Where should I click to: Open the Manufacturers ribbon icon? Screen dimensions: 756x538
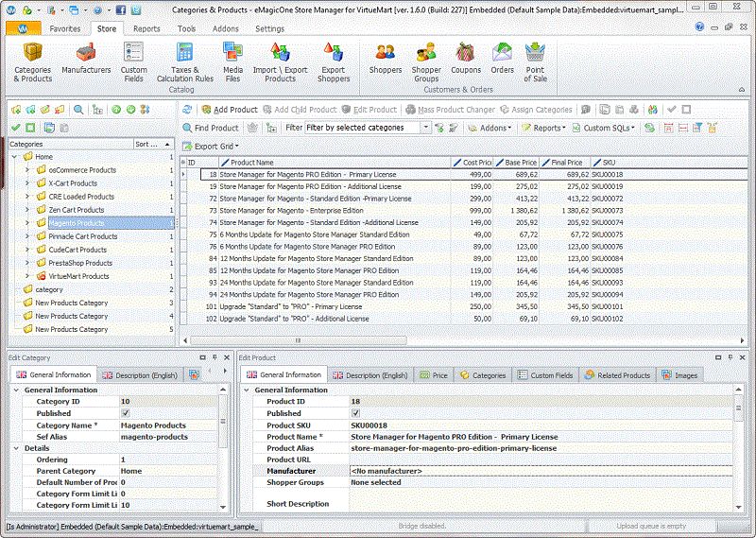pos(86,59)
